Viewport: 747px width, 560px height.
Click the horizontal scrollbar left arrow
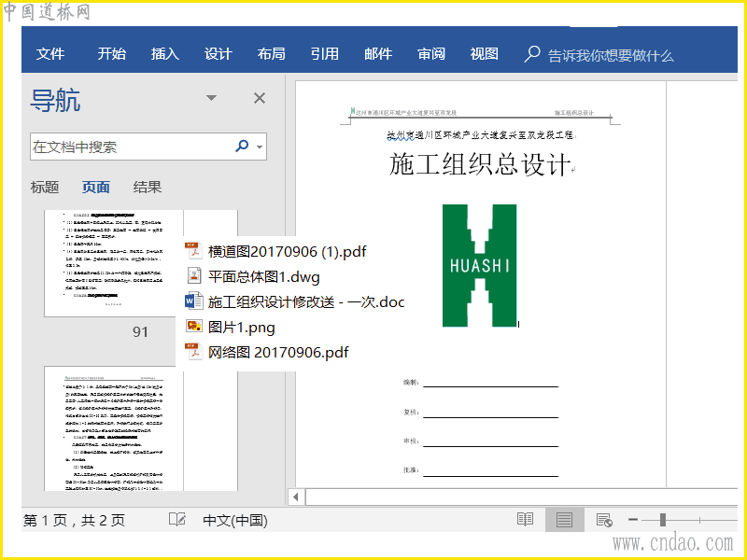click(x=296, y=497)
